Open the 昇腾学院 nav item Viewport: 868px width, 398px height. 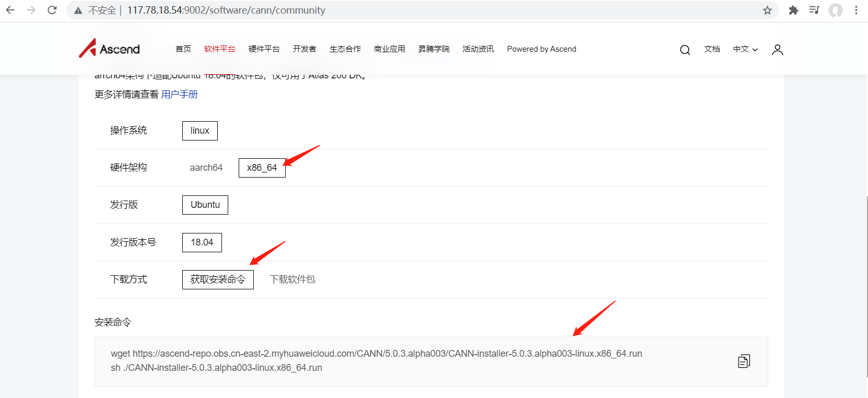[x=434, y=49]
